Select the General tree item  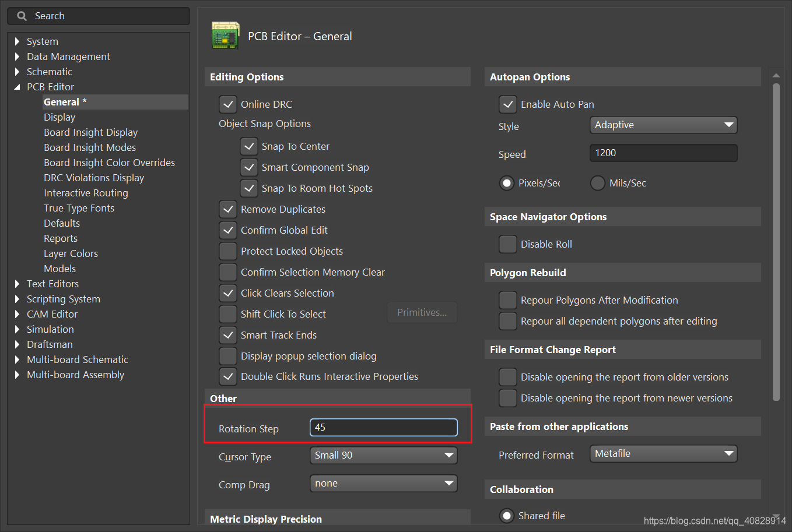(115, 102)
